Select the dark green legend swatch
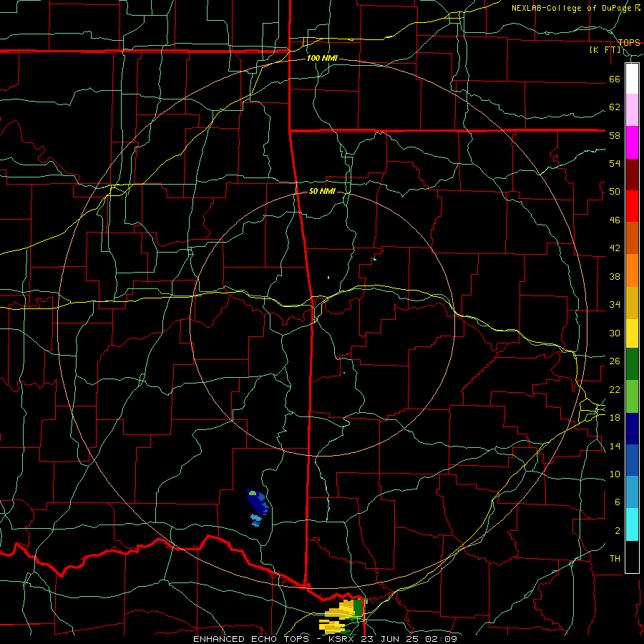 [632, 364]
